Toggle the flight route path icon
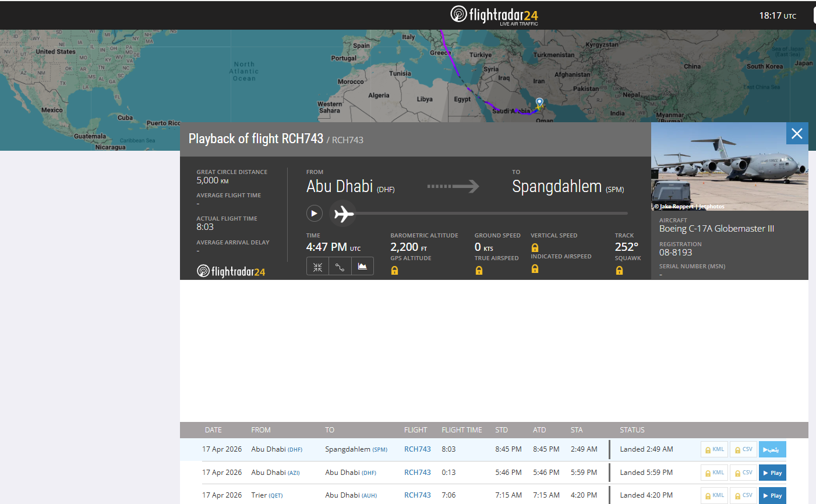816x504 pixels. point(340,267)
